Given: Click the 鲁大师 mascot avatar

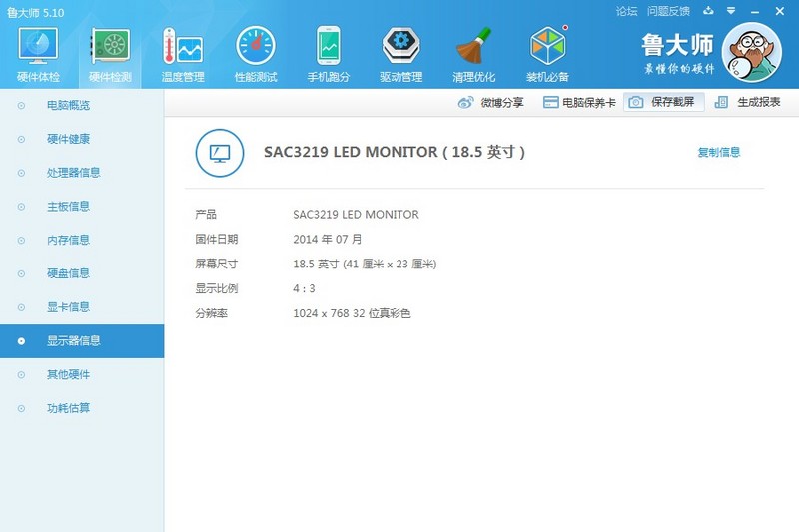Looking at the screenshot, I should (752, 52).
